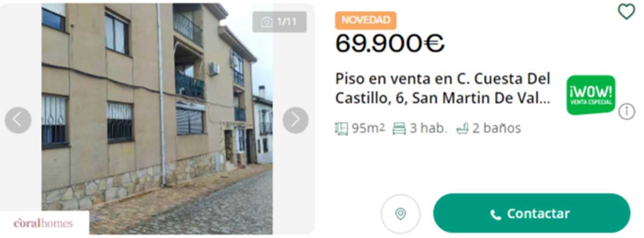Click the 69.900€ price
The image size is (644, 238).
(x=390, y=44)
